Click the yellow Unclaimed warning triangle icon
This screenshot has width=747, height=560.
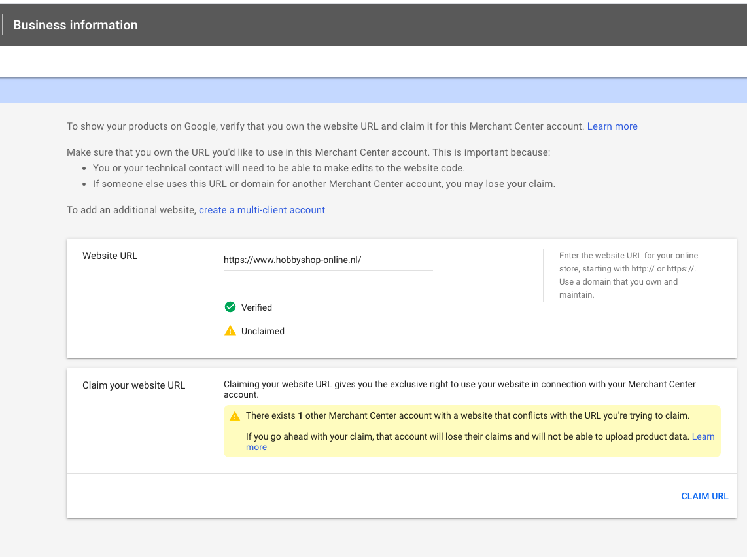pos(230,331)
